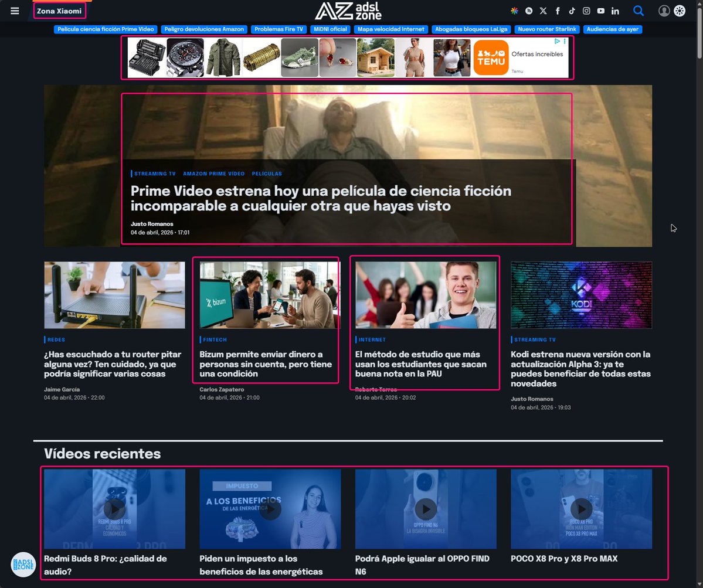Open 'Bizum permite enviar dinero' headline
This screenshot has height=588, width=703.
click(x=266, y=364)
